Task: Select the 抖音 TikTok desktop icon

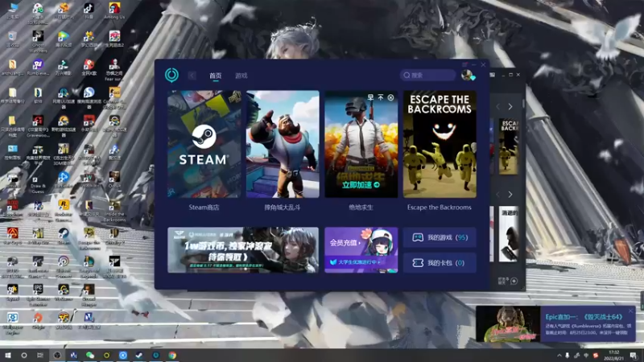Action: coord(89,10)
